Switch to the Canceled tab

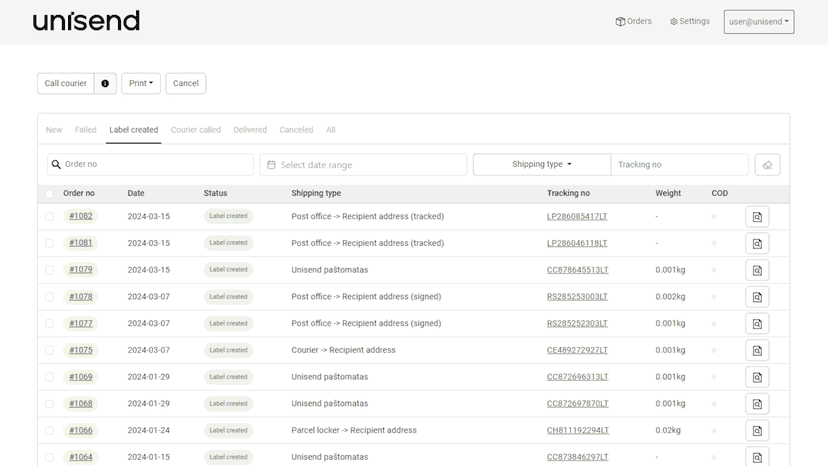pyautogui.click(x=296, y=130)
